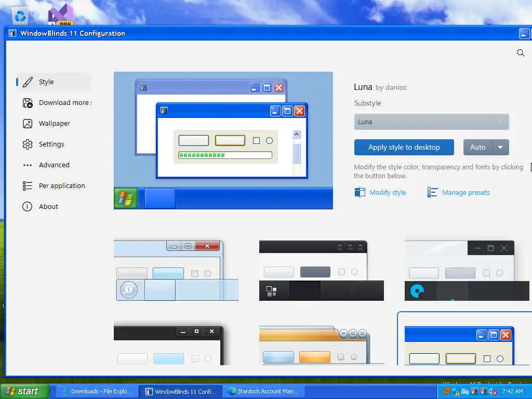
Task: Open the Recycle Bin desktop icon
Action: 20,16
